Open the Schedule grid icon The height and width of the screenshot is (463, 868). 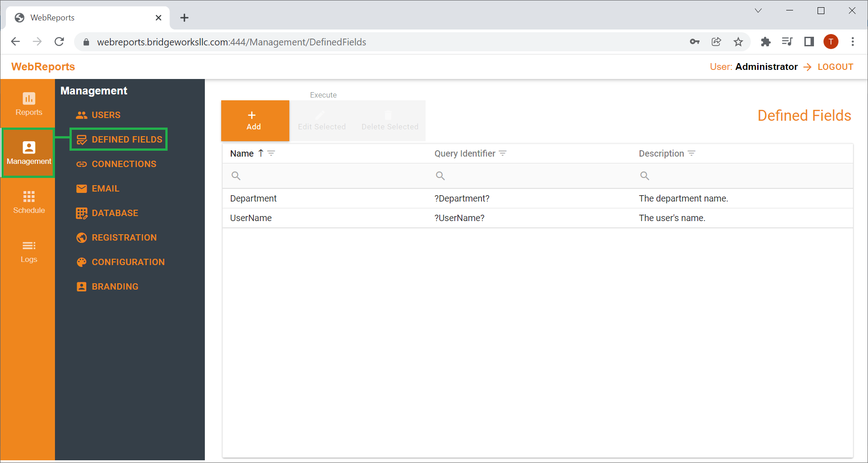tap(29, 197)
